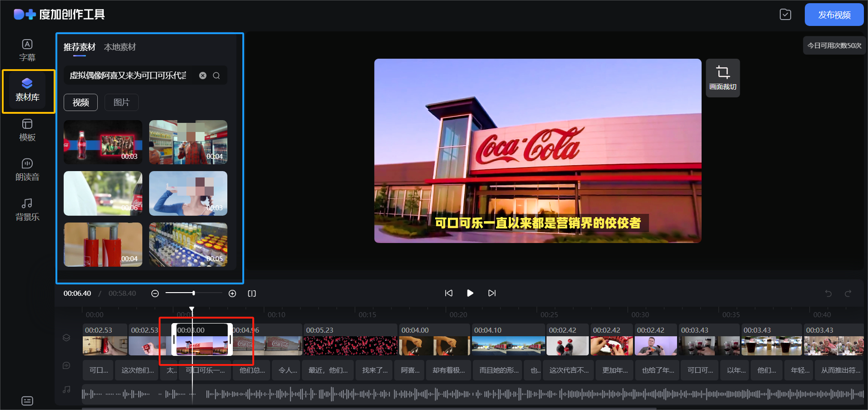This screenshot has height=410, width=868.
Task: Open the 背景乐 background music panel
Action: coord(27,210)
